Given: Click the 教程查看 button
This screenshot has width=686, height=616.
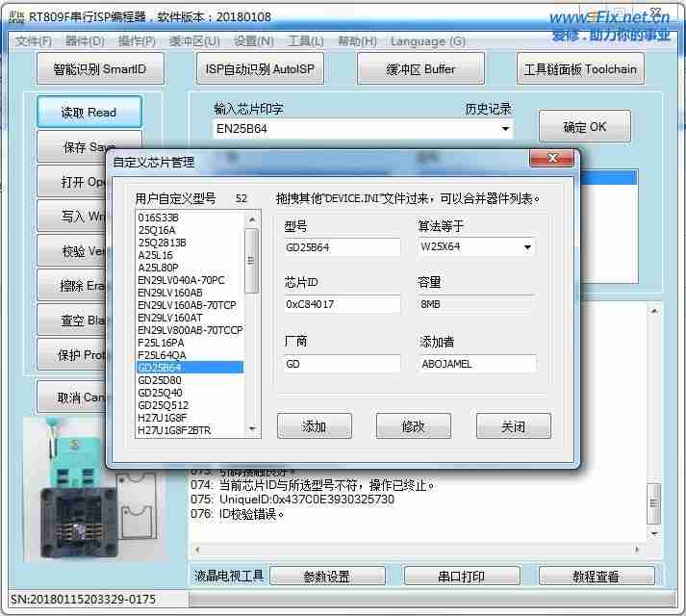Looking at the screenshot, I should 597,577.
